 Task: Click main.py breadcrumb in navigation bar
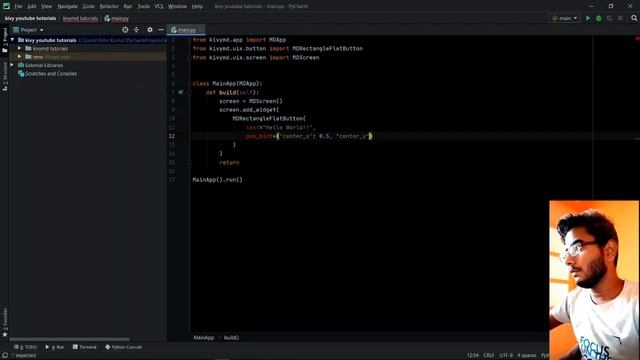(x=116, y=18)
